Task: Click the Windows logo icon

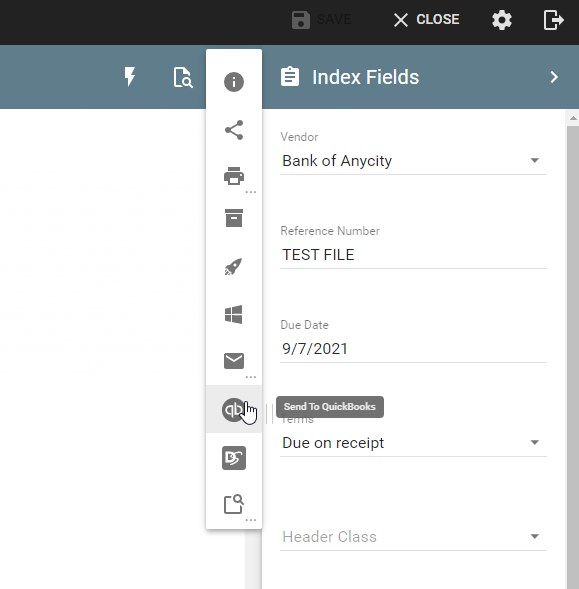Action: click(x=234, y=314)
